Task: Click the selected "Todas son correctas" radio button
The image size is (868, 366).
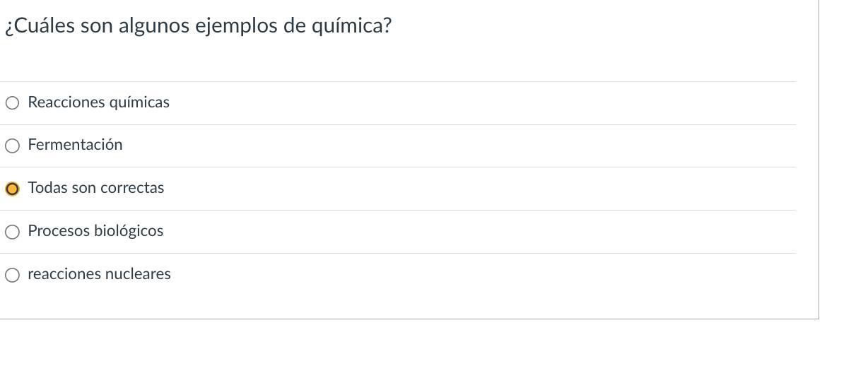Action: (12, 189)
